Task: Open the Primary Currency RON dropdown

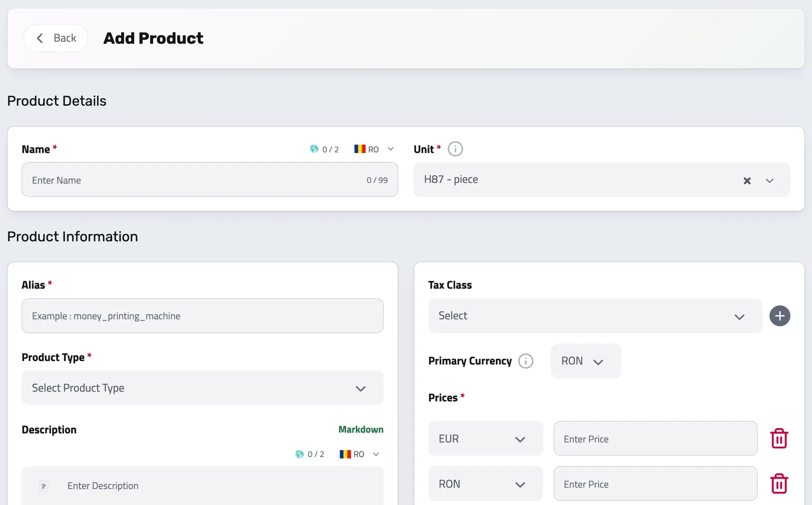Action: [x=586, y=361]
